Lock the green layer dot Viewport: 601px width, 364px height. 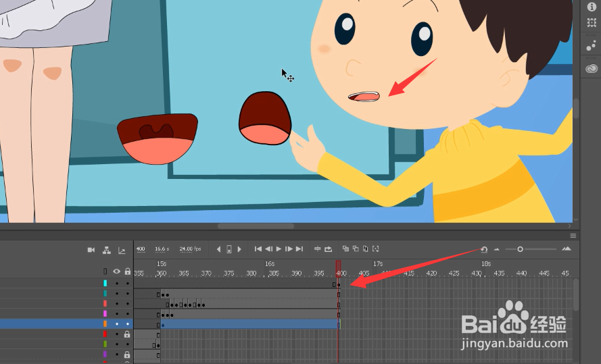(128, 344)
